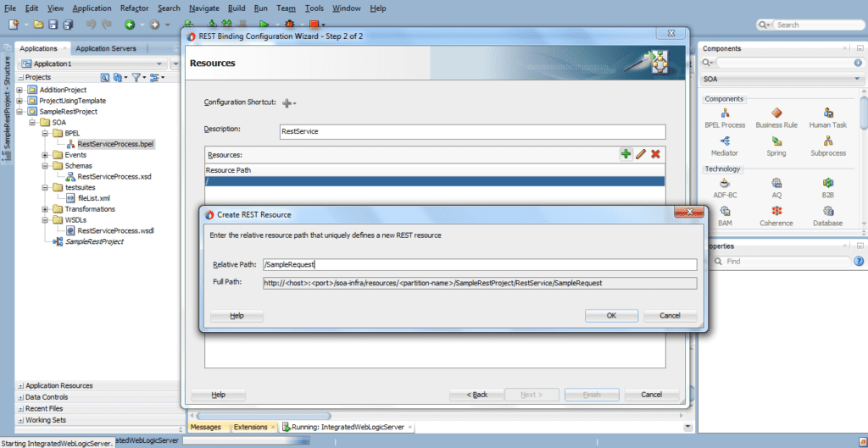Viewport: 868px width, 448px height.
Task: Select the Database technology adapter
Action: (x=828, y=217)
